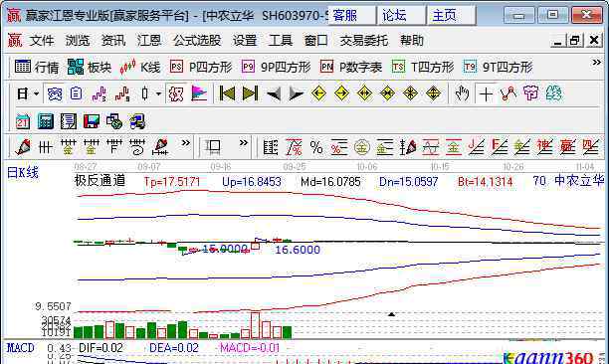Open the P数字表 number table
The width and height of the screenshot is (609, 364).
click(351, 68)
